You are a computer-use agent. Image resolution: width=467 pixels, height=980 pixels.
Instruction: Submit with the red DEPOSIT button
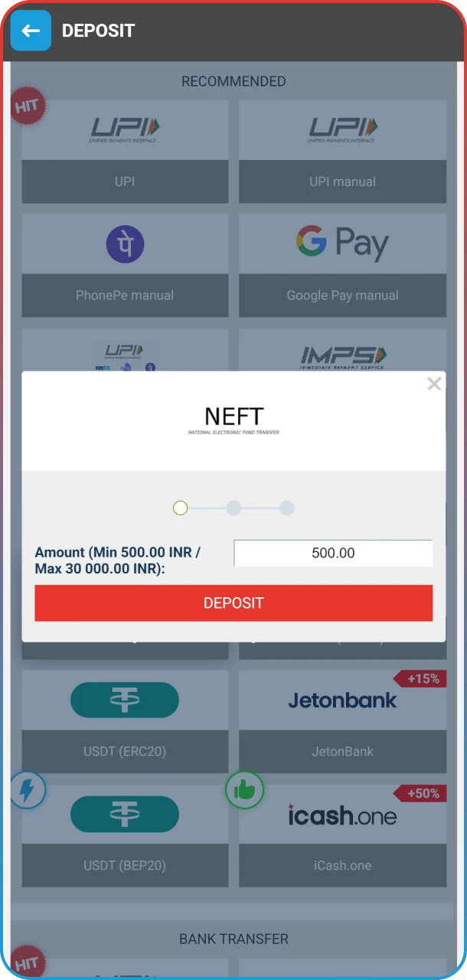pos(233,603)
